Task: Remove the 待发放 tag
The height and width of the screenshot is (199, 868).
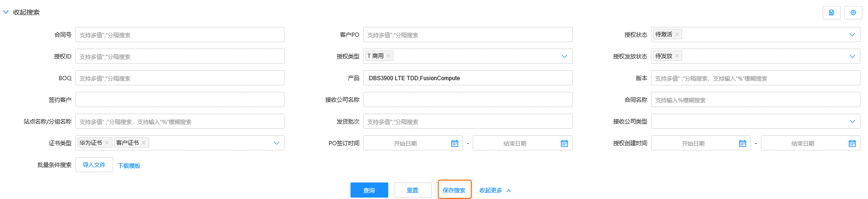Action: click(677, 56)
